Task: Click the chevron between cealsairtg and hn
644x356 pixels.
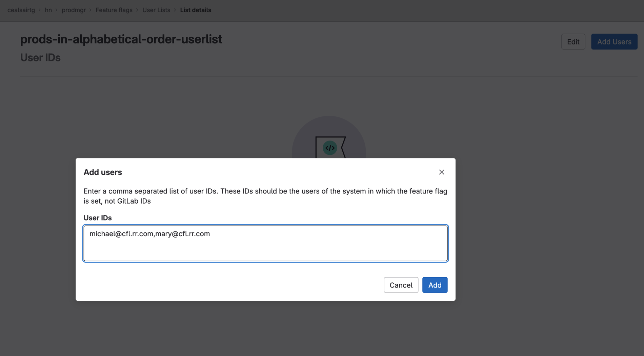Action: click(x=41, y=10)
